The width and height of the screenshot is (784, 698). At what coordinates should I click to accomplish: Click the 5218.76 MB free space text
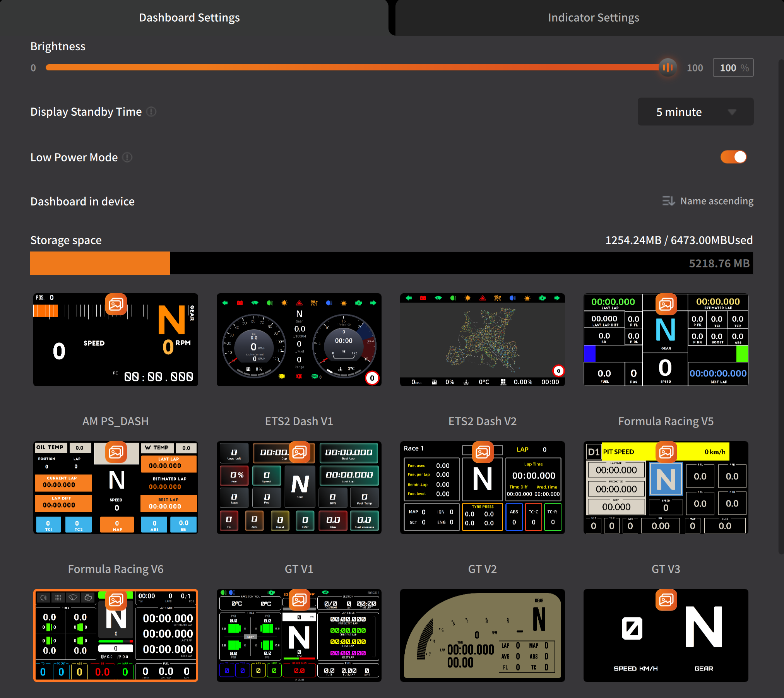[719, 263]
